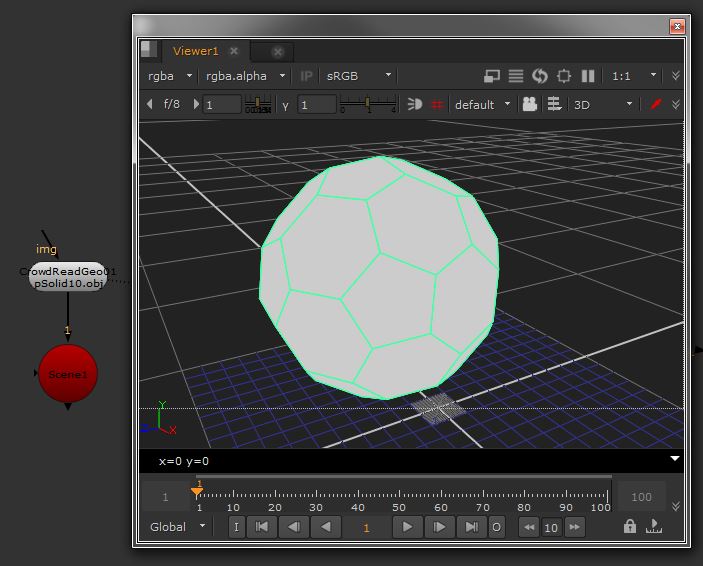Toggle the IP input process button
This screenshot has height=566, width=703.
(x=306, y=76)
